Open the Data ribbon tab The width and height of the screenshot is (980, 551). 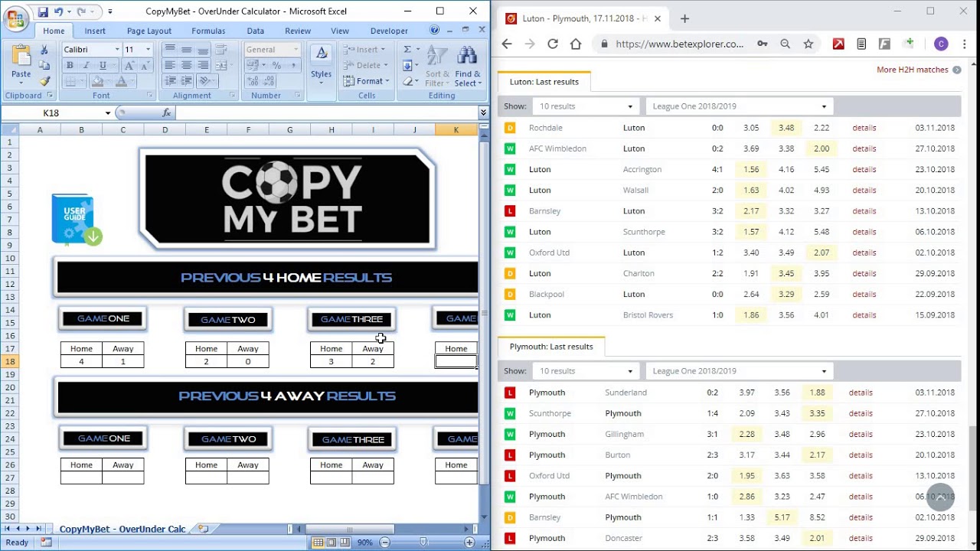(x=256, y=31)
